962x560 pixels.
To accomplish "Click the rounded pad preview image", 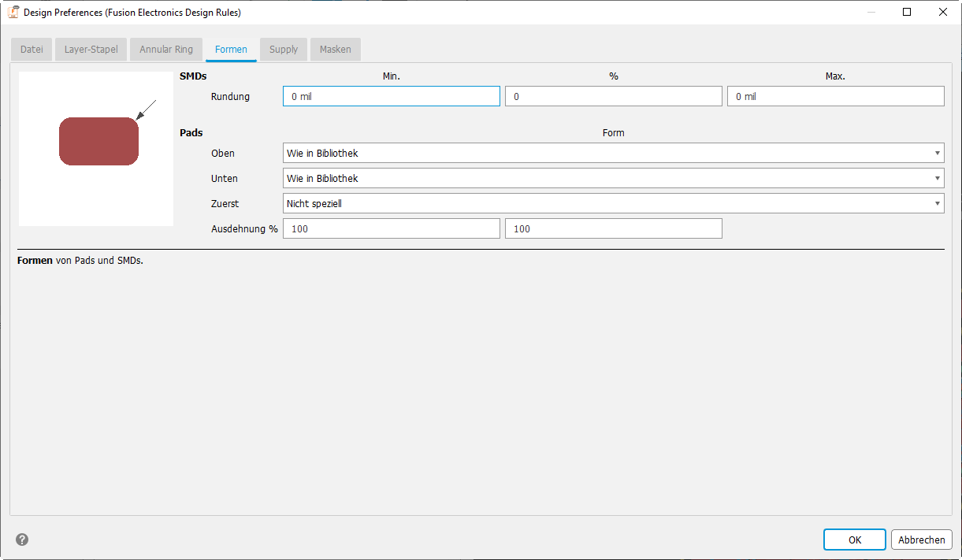I will coord(96,150).
